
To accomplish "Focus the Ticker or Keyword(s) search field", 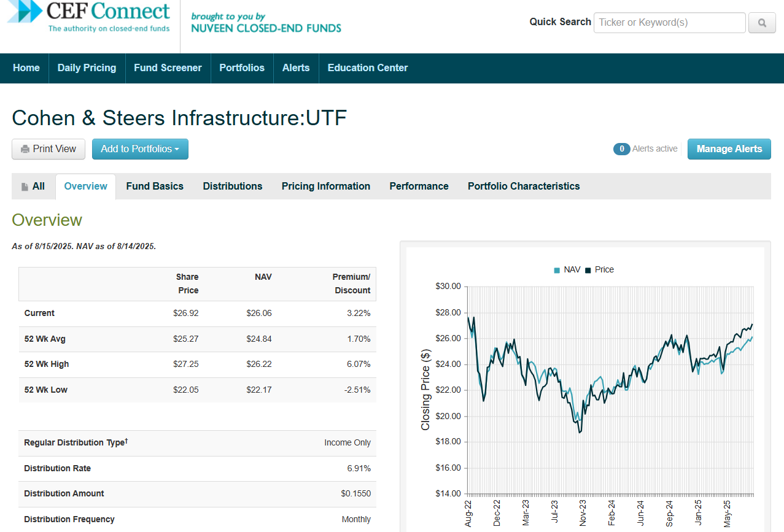I will (669, 23).
